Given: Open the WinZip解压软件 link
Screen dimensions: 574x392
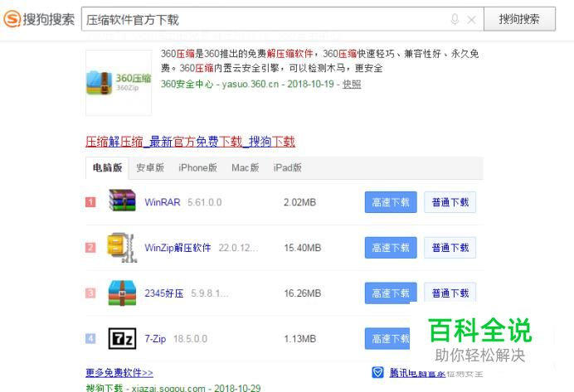Looking at the screenshot, I should 178,248.
